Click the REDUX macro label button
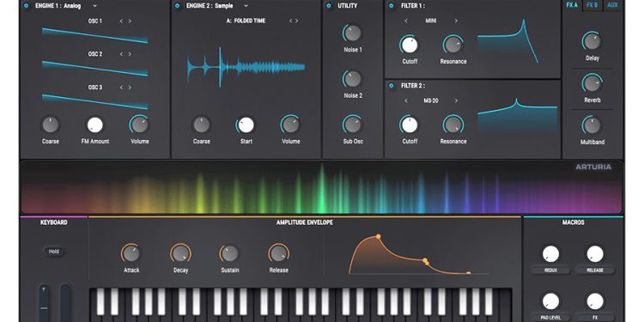 550,270
